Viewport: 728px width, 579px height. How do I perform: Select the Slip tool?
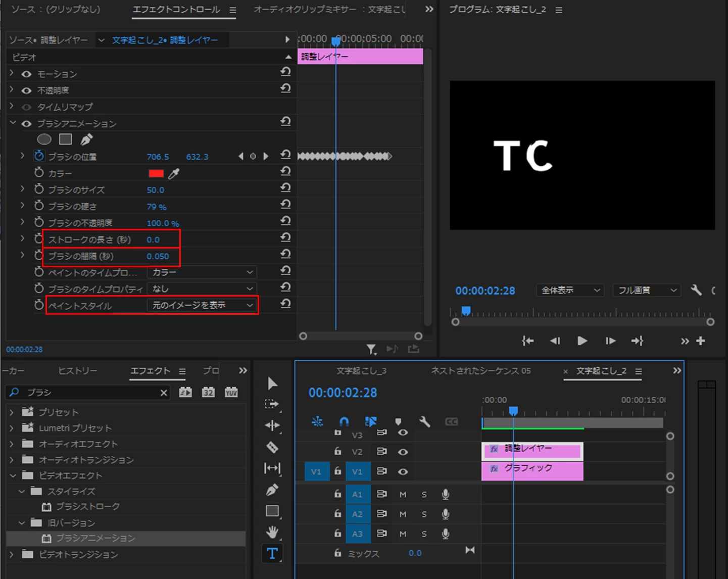point(272,468)
